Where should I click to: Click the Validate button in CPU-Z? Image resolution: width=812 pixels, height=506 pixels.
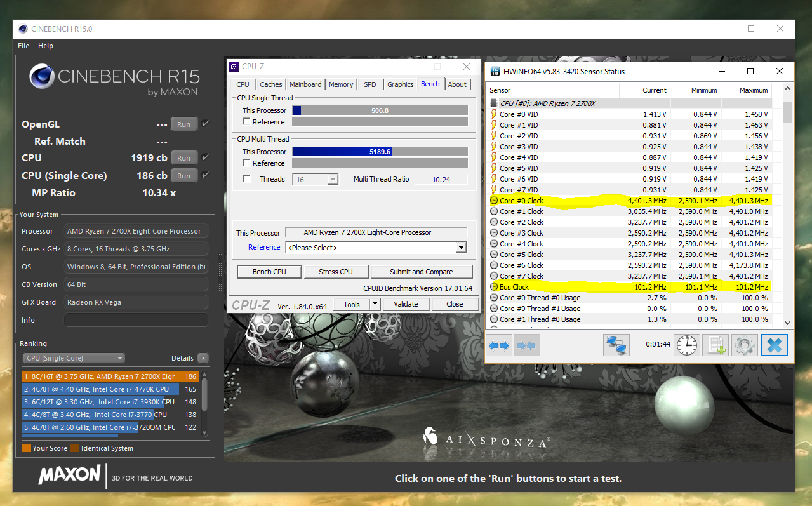pyautogui.click(x=406, y=304)
